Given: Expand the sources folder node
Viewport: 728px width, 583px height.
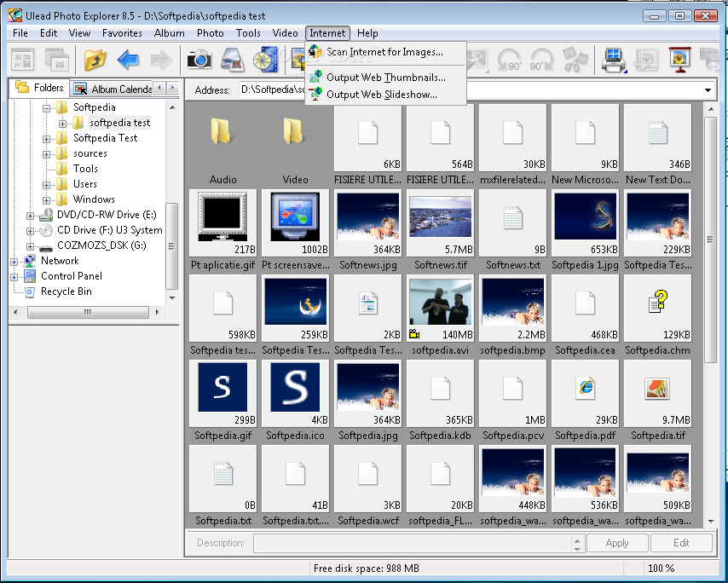Looking at the screenshot, I should 46,154.
